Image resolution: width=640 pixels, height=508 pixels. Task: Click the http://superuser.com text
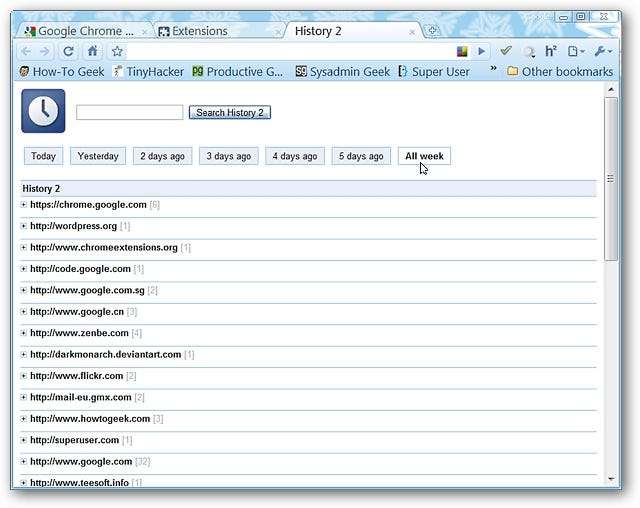click(x=75, y=440)
